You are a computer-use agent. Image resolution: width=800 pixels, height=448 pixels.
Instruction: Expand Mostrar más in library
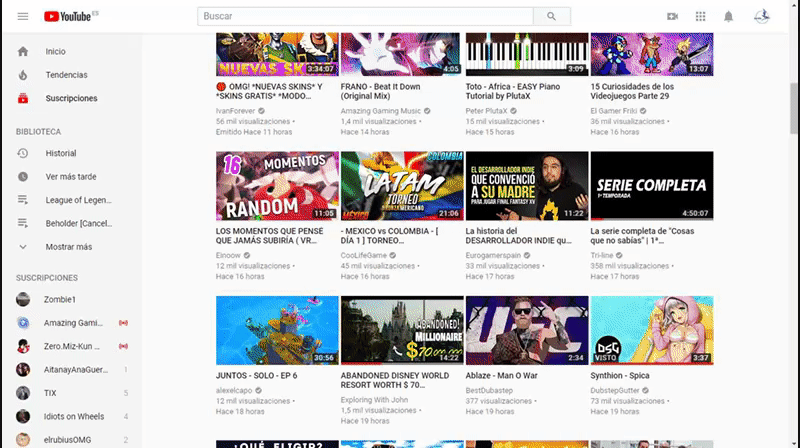pos(71,247)
